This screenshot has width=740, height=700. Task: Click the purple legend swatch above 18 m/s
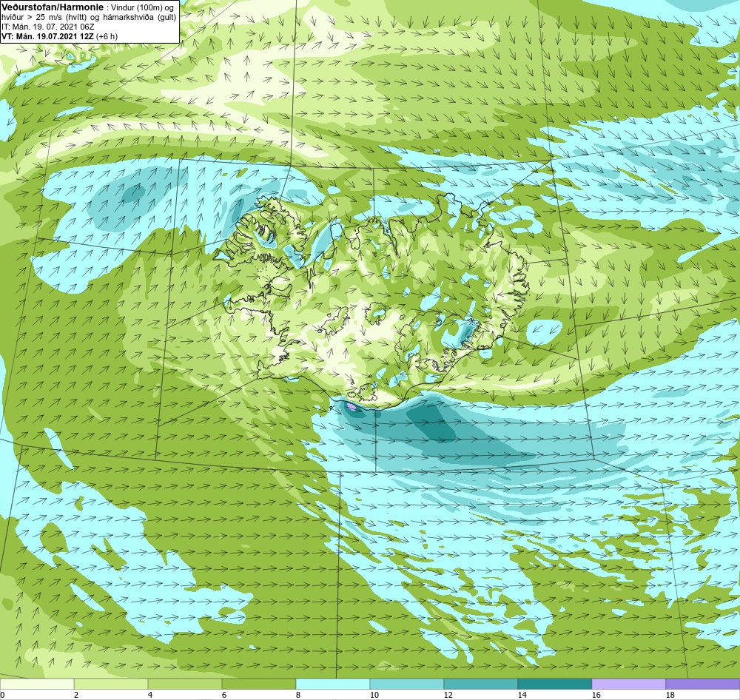coord(703,684)
